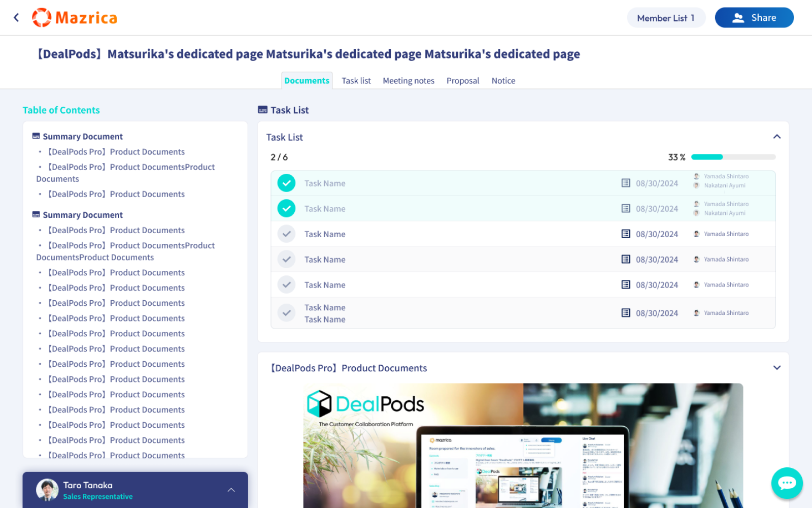Click the Mazrica logo
The width and height of the screenshot is (812, 508).
pos(75,18)
